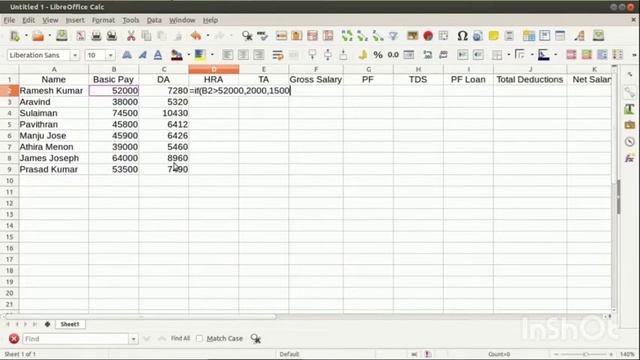
Task: Expand the font size dropdown
Action: (x=110, y=55)
